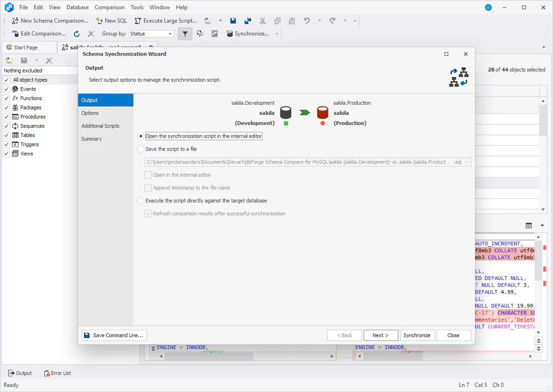Click the Save icon in main toolbar
Viewport: 553px width, 392px height.
click(233, 21)
